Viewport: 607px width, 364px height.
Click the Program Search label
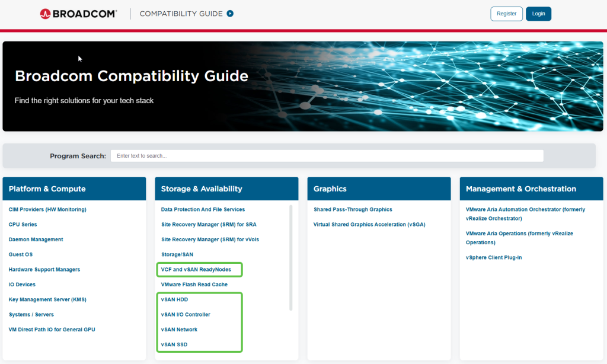[x=78, y=156]
